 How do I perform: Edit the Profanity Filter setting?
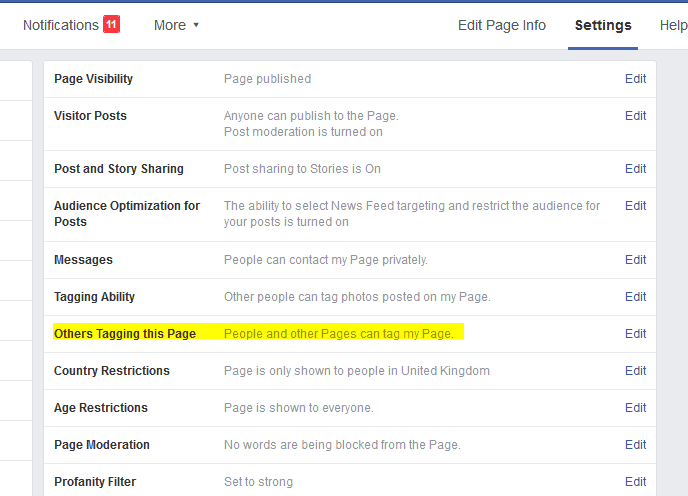pyautogui.click(x=635, y=482)
